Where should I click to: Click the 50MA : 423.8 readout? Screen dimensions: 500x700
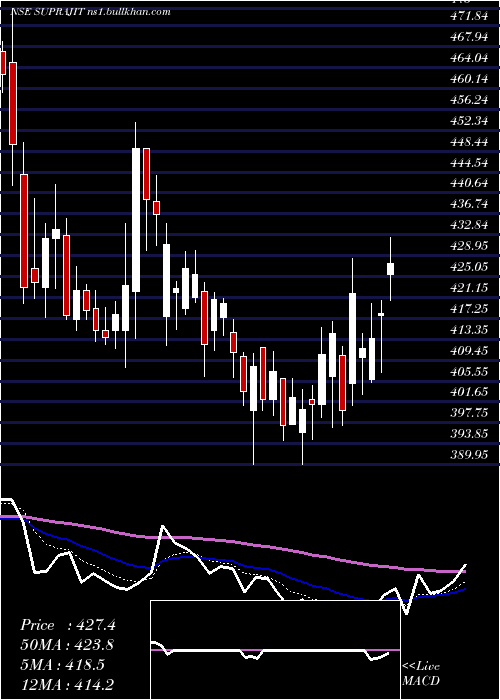[67, 645]
